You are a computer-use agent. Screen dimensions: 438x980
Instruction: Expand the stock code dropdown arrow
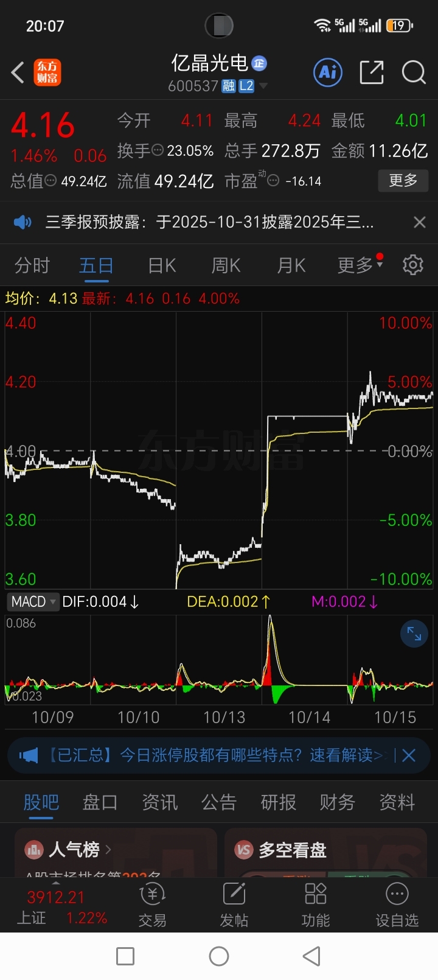[263, 86]
